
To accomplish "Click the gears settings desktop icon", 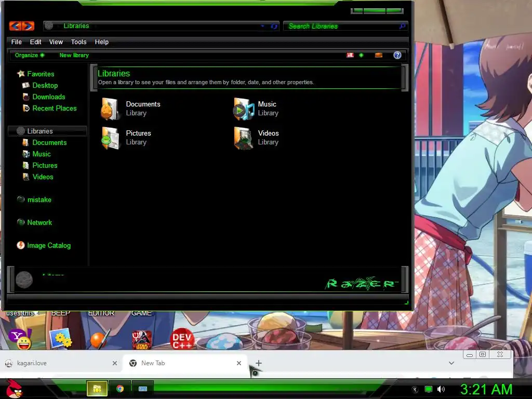I will coord(60,339).
